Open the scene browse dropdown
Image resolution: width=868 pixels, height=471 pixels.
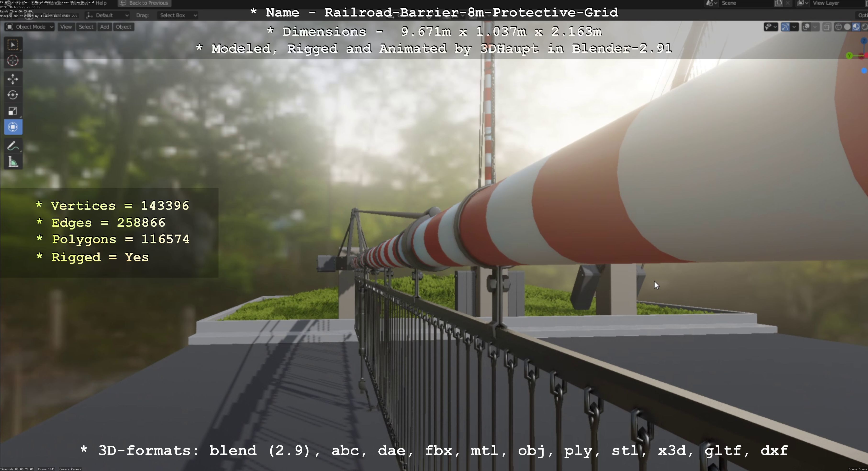click(711, 3)
